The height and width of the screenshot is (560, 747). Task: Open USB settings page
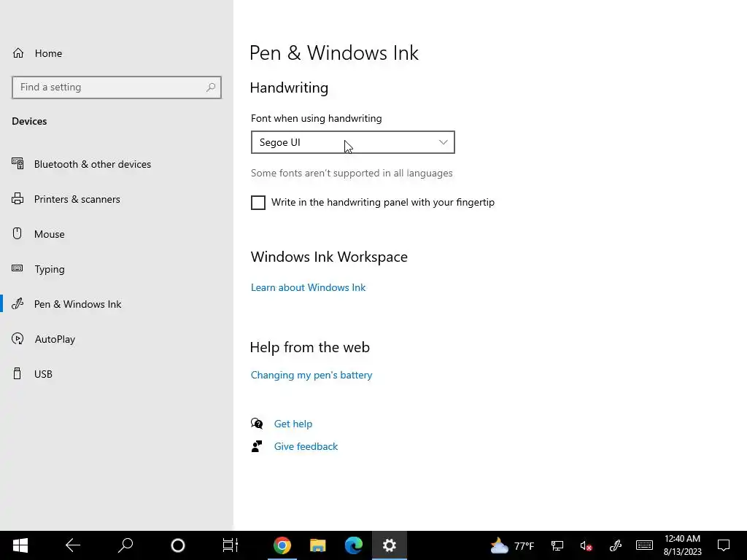click(43, 374)
